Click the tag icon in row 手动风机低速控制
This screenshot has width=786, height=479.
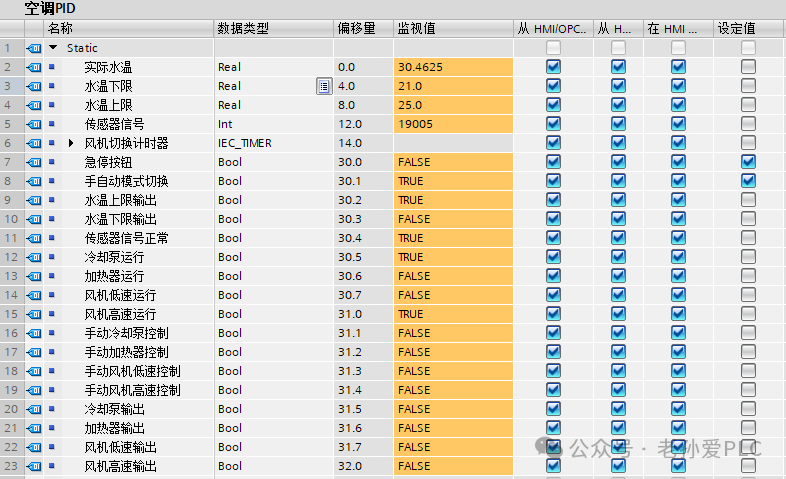(x=34, y=371)
